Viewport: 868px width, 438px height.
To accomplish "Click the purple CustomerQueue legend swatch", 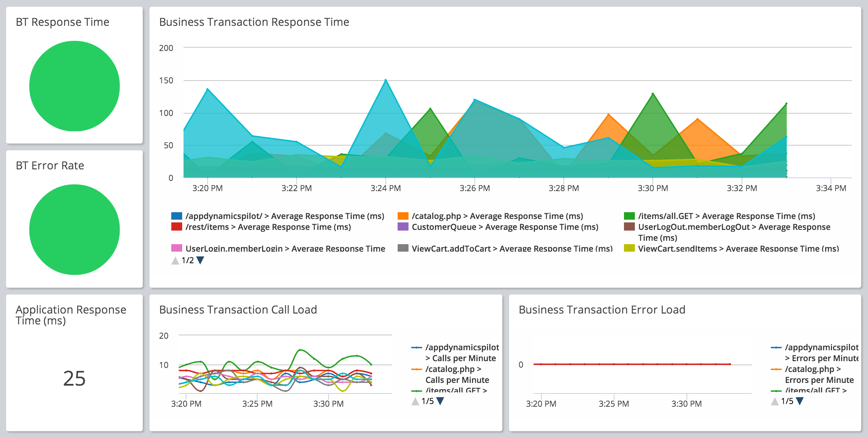I will (403, 226).
